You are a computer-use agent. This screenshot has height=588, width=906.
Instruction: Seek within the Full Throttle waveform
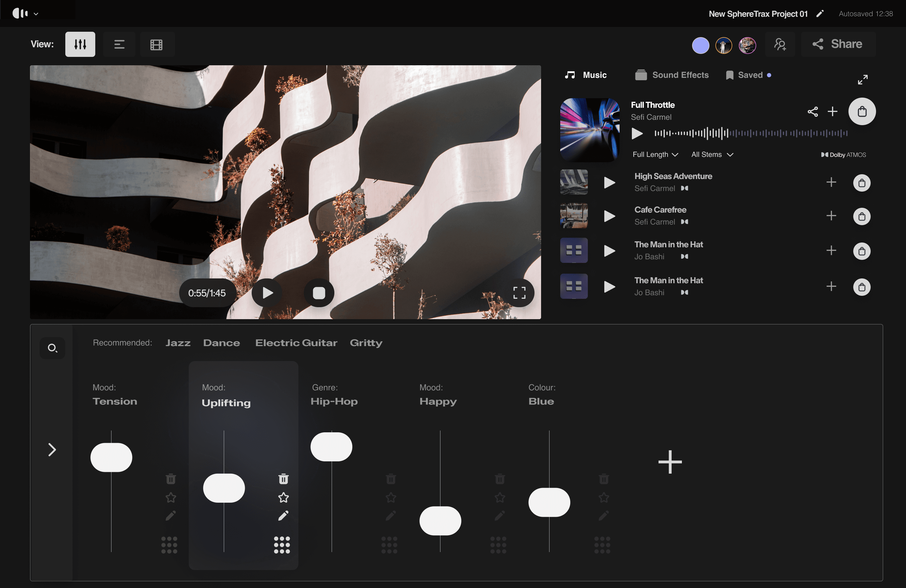pos(751,133)
